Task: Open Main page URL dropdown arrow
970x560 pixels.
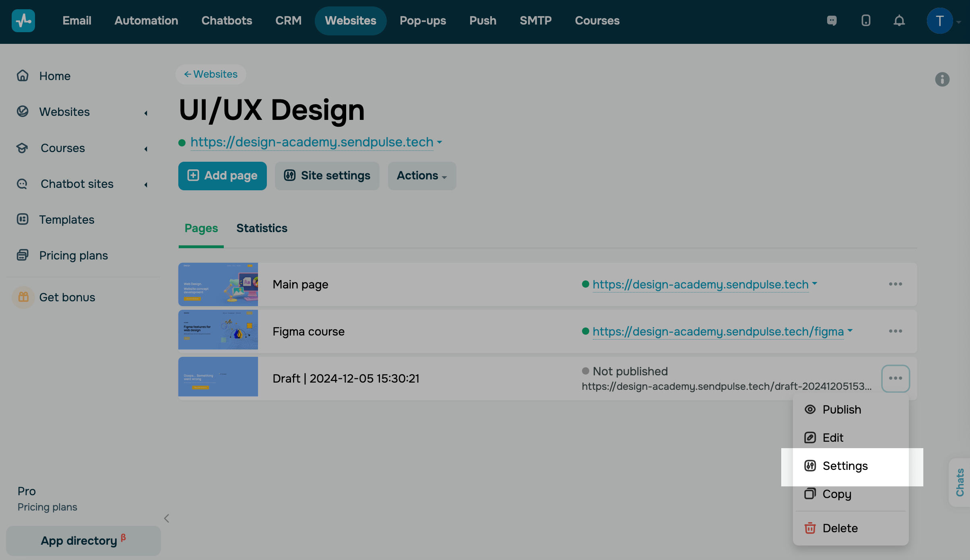Action: point(815,283)
